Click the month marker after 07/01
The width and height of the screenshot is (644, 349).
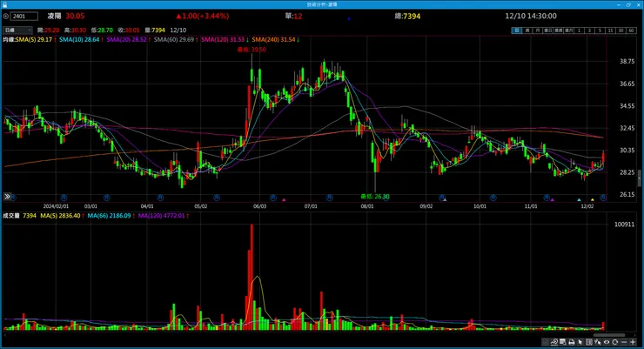pyautogui.click(x=329, y=198)
